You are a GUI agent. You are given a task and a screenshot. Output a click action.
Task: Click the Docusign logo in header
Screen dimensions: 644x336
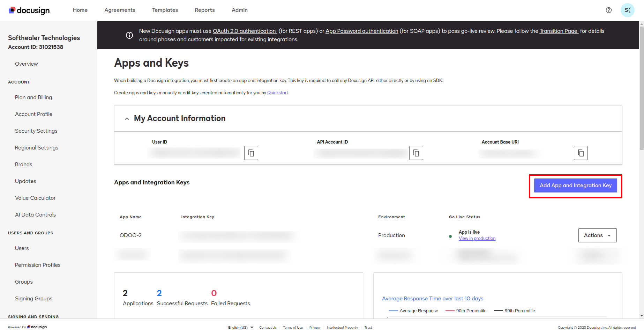point(30,10)
